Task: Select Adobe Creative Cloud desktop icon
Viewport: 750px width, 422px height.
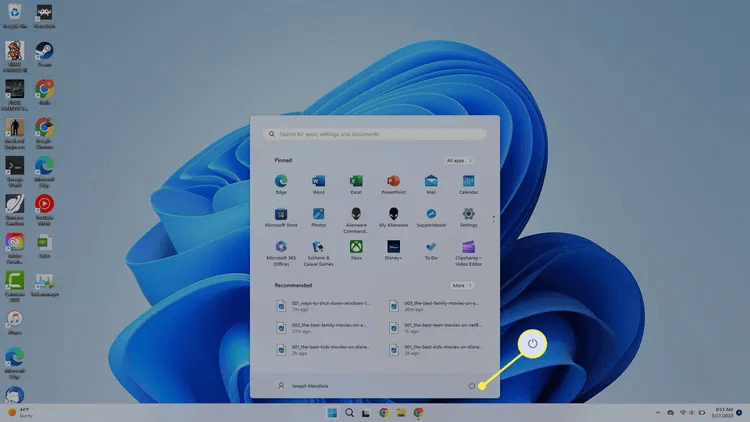Action: click(14, 248)
